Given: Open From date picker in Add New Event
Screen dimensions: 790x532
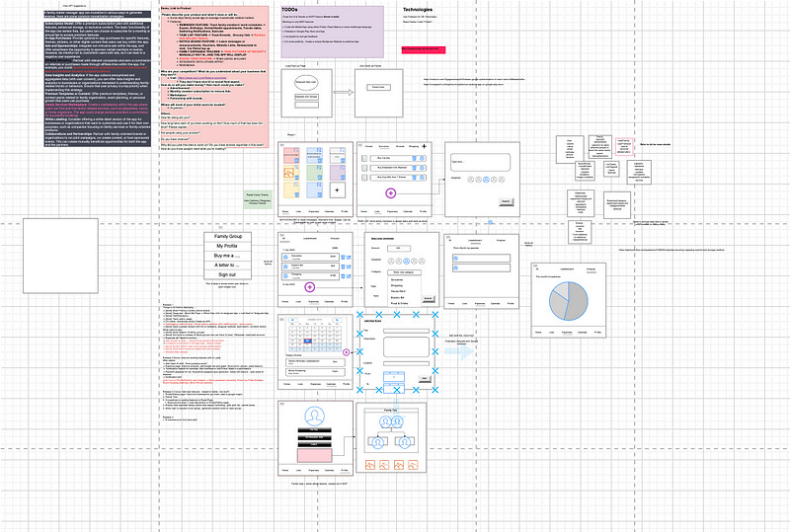Looking at the screenshot, I should [x=393, y=376].
